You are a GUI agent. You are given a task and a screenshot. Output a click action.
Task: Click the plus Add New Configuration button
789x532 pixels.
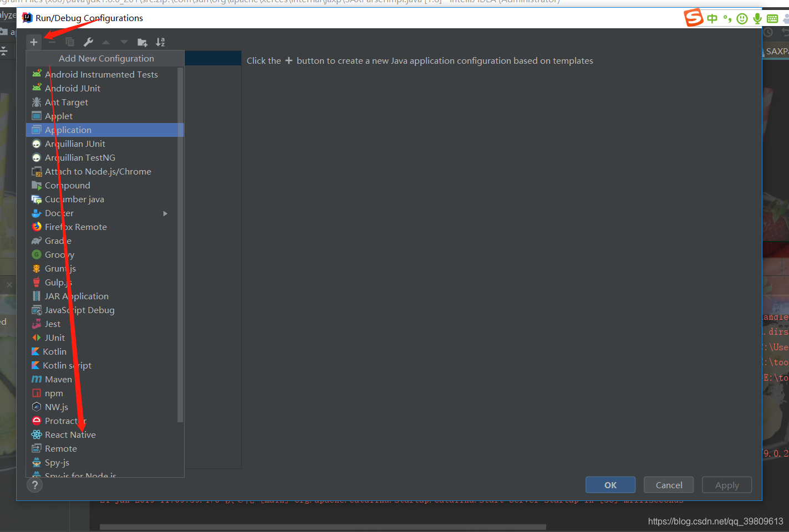[34, 42]
